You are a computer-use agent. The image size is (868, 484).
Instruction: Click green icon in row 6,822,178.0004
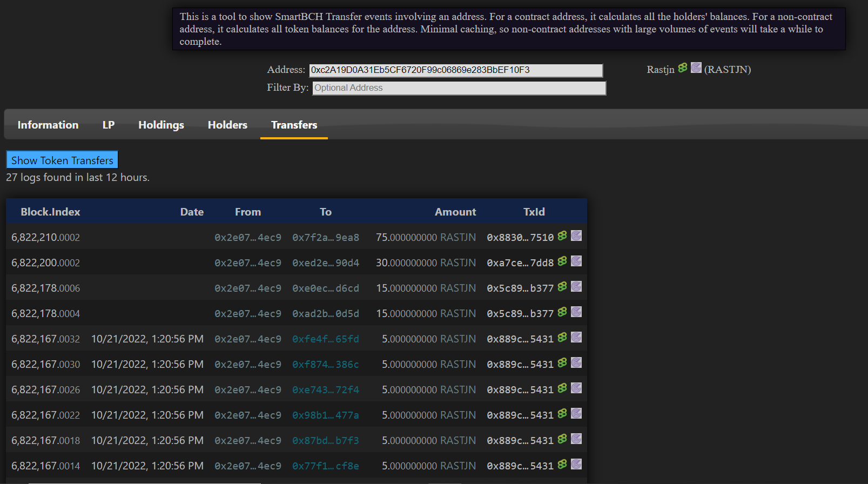click(x=562, y=312)
